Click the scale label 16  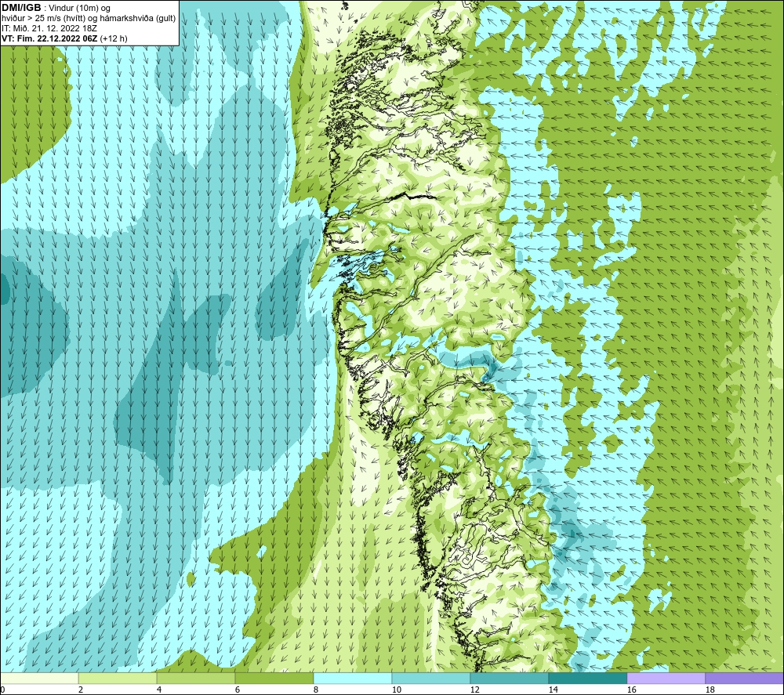click(631, 690)
